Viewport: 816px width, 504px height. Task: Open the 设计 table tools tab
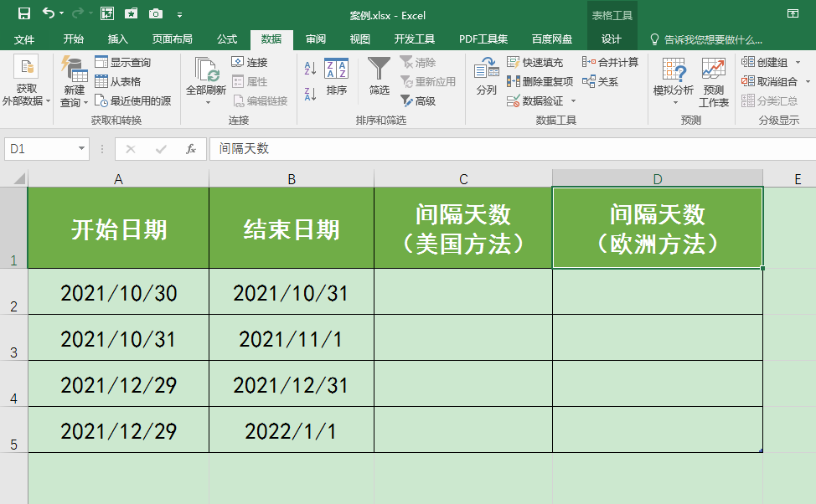612,39
